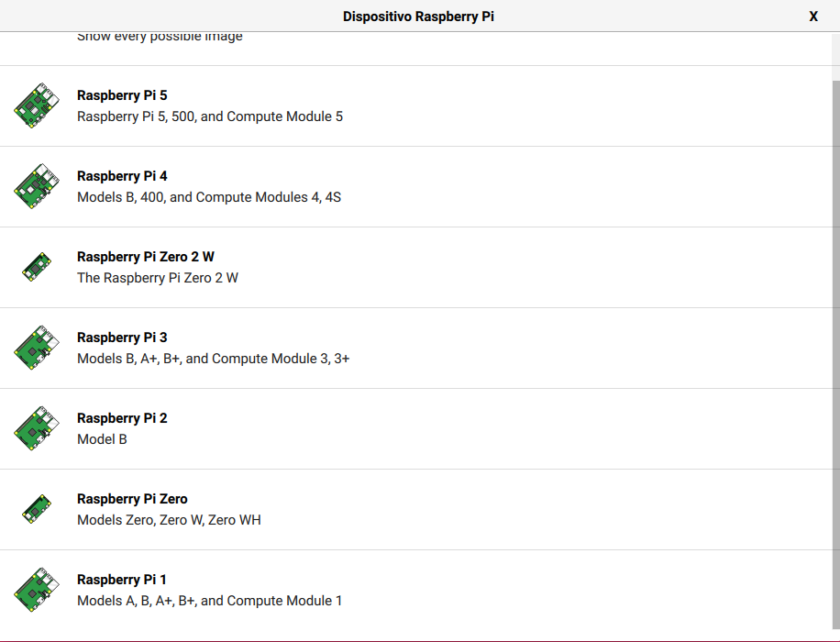This screenshot has width=840, height=642.
Task: Click 'Models A, B, A+, B+, and Compute Module 1'
Action: [x=209, y=601]
